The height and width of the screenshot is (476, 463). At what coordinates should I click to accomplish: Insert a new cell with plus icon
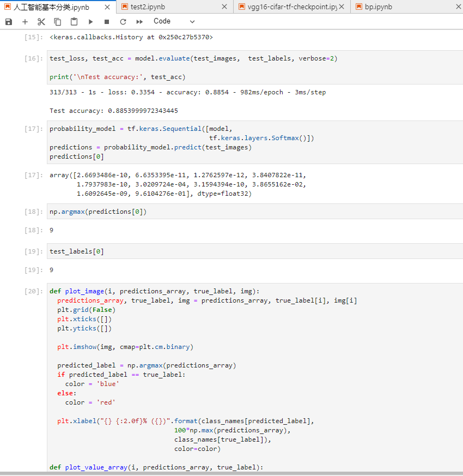[x=25, y=22]
